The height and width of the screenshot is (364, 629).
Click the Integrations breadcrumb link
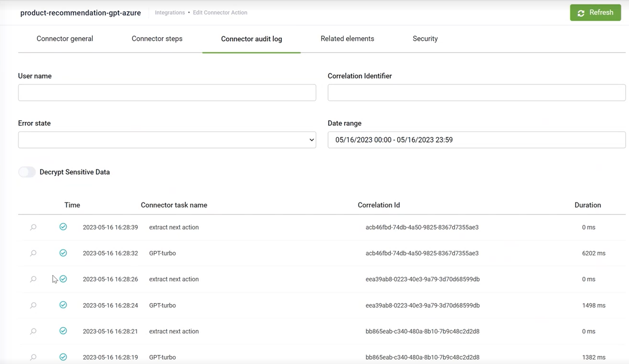click(x=170, y=13)
